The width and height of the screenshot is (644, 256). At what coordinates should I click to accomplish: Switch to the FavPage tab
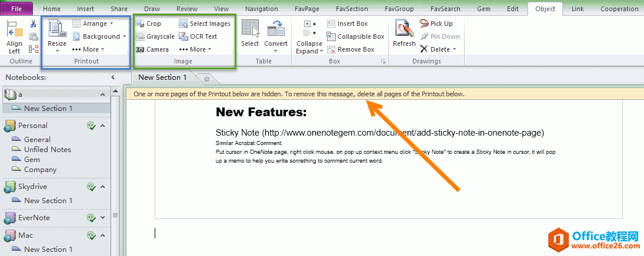pyautogui.click(x=308, y=9)
